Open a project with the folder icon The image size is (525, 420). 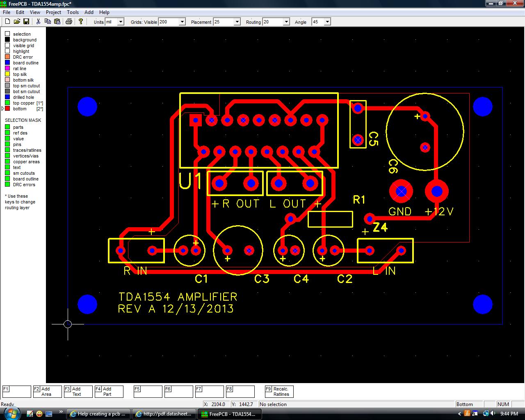pos(17,22)
